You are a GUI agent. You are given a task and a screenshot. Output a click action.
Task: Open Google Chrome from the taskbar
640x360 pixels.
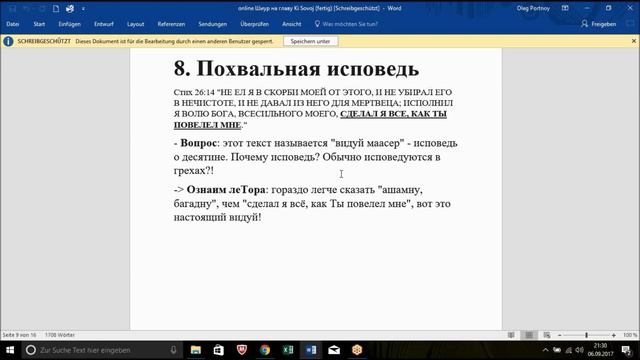pos(265,350)
